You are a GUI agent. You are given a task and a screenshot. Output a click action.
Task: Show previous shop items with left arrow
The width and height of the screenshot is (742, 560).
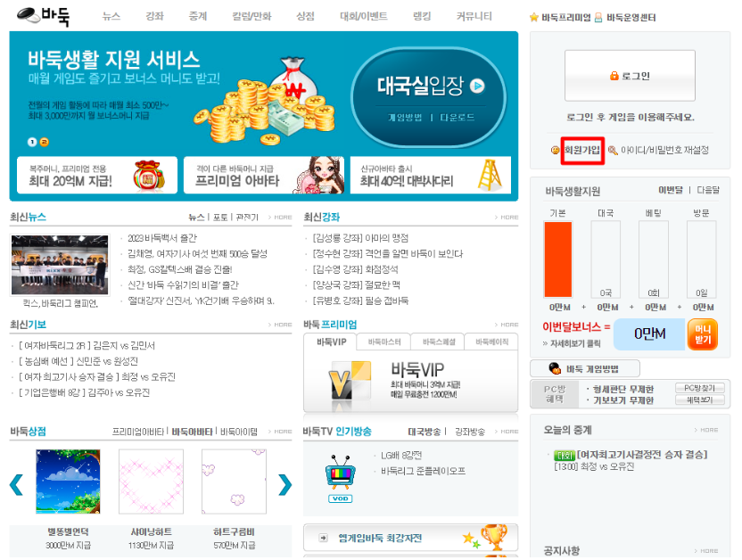pyautogui.click(x=17, y=484)
